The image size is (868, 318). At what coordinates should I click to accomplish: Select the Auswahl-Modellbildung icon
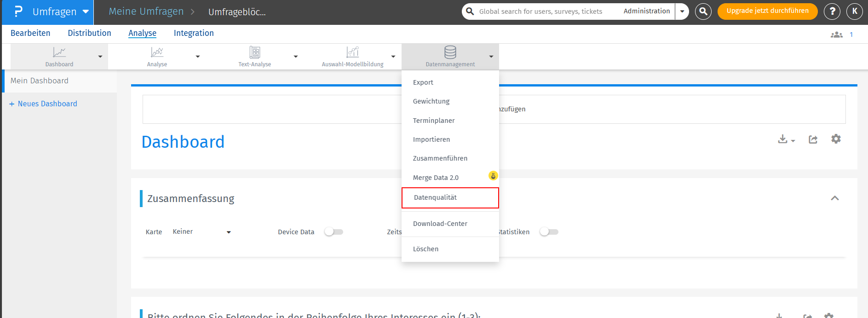click(x=352, y=52)
